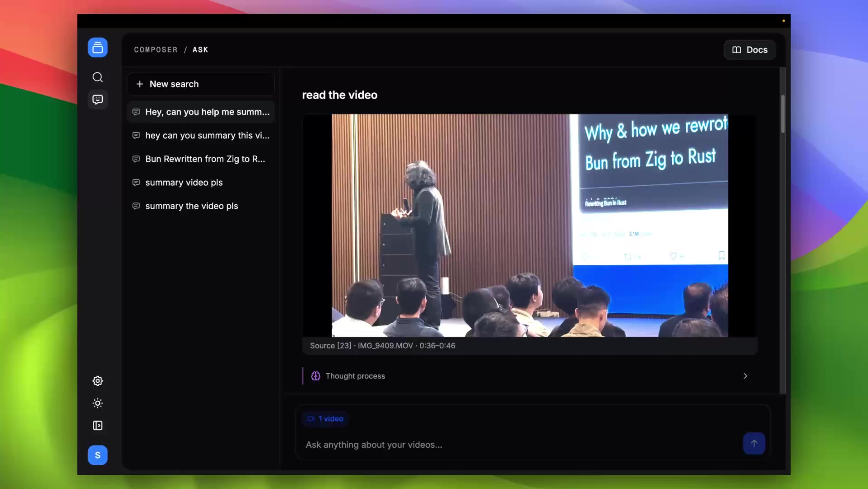Open the S user avatar

(x=97, y=455)
